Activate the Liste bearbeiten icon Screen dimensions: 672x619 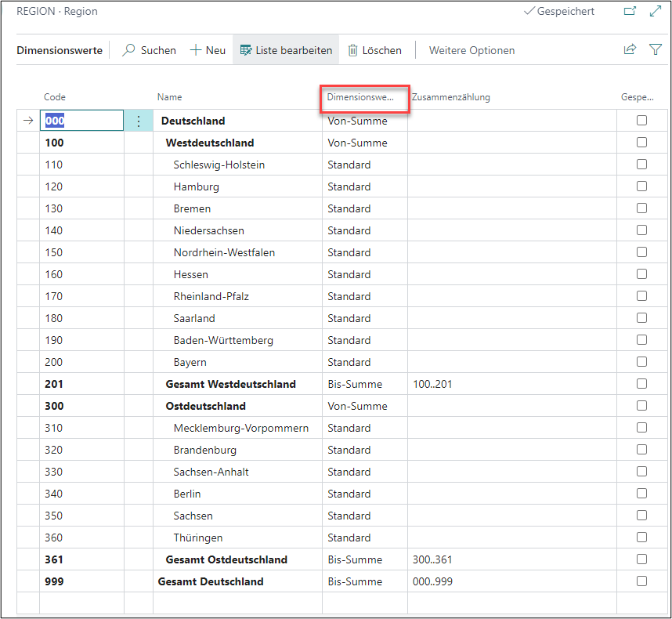click(245, 49)
